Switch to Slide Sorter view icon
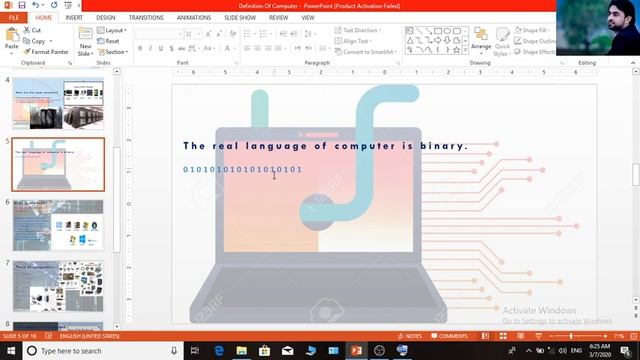Image resolution: width=640 pixels, height=360 pixels. click(x=503, y=336)
